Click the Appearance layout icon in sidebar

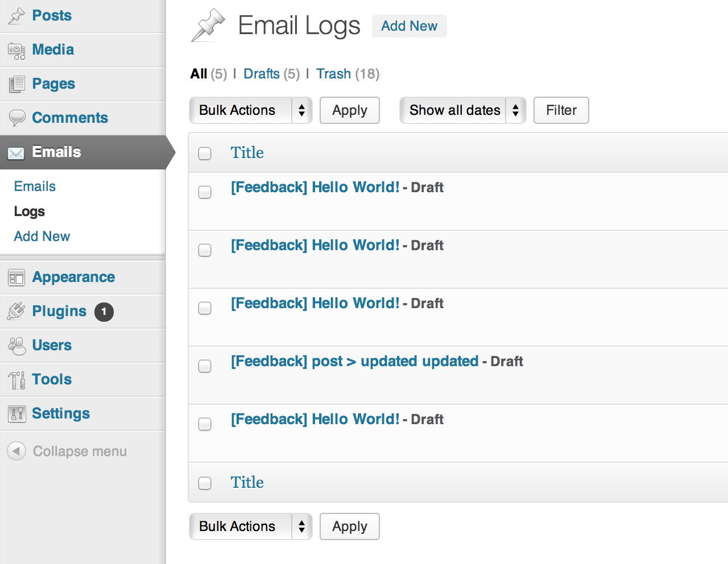(x=16, y=278)
